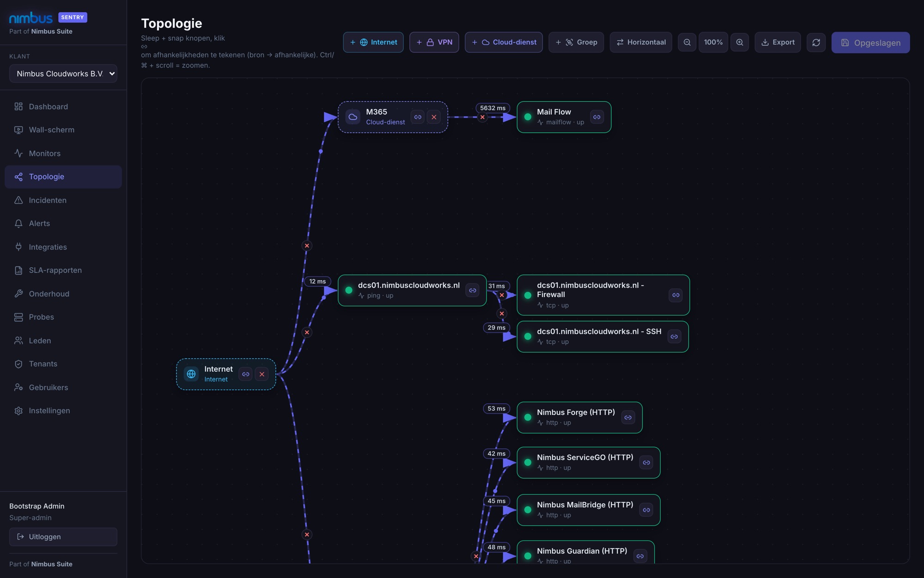Add an Internet node

pyautogui.click(x=373, y=42)
